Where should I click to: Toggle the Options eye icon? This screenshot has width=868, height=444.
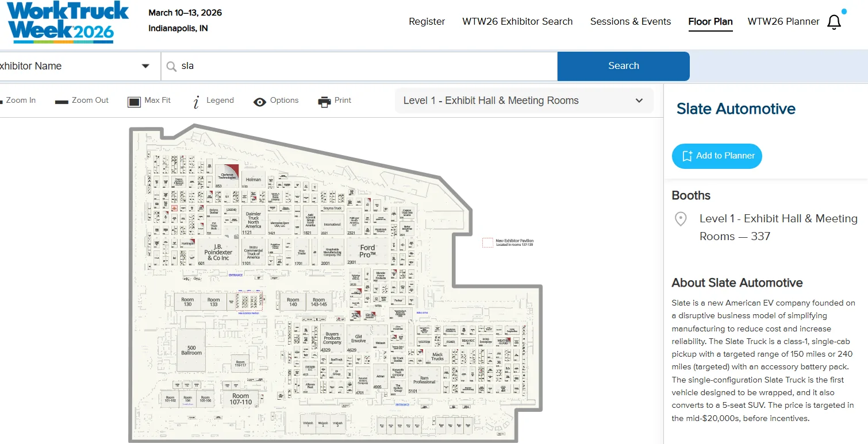click(260, 102)
